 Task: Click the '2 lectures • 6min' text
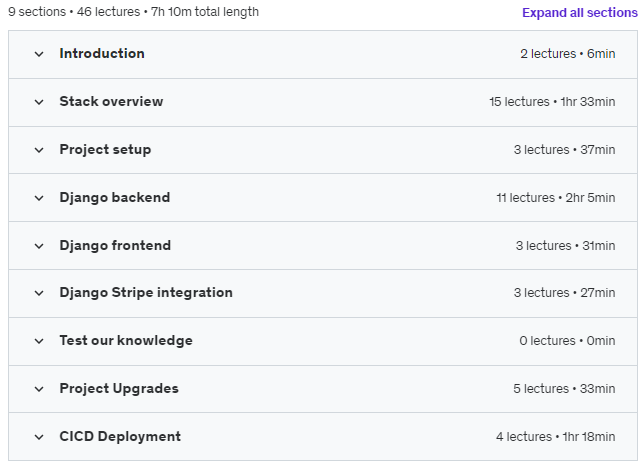[568, 54]
